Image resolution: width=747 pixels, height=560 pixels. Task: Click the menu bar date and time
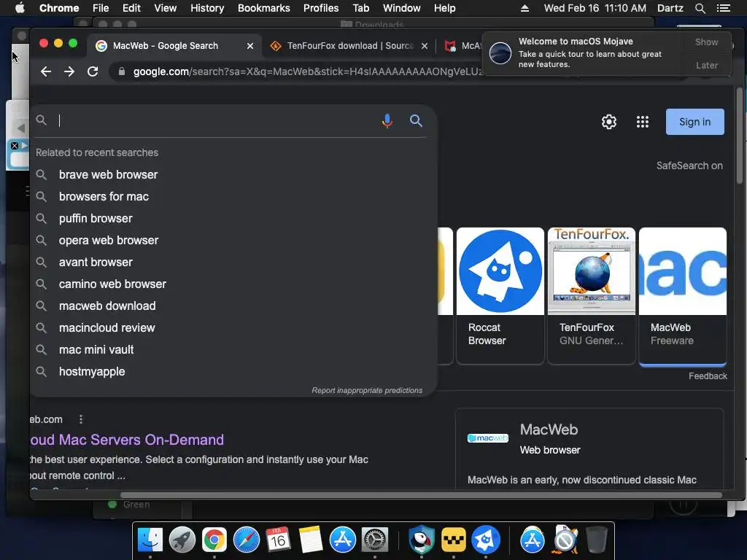coord(595,8)
